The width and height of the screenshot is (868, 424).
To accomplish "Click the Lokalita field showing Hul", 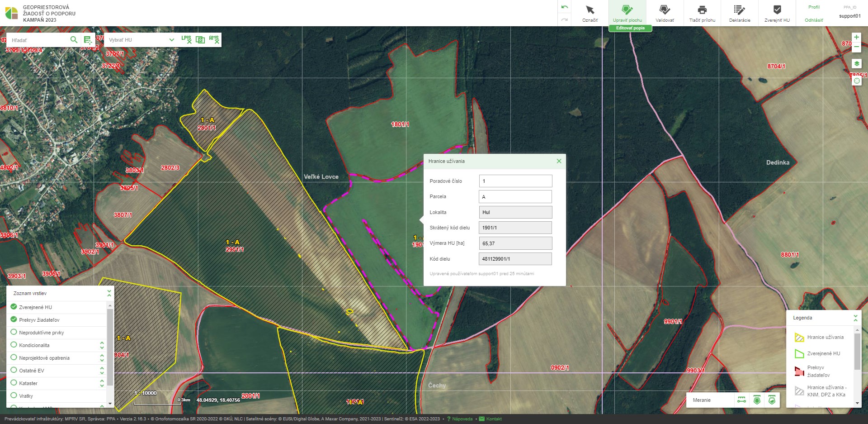I will pyautogui.click(x=515, y=212).
